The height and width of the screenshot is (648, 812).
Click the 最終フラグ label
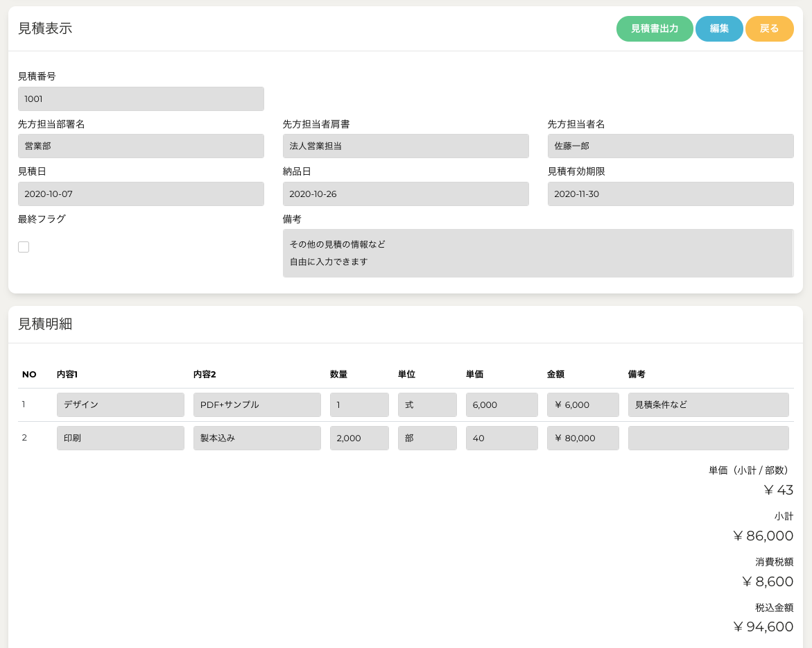coord(42,219)
